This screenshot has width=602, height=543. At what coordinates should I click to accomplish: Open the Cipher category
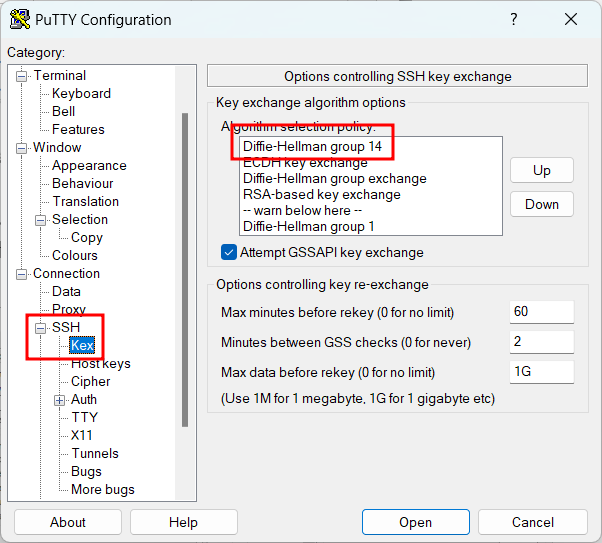point(90,381)
